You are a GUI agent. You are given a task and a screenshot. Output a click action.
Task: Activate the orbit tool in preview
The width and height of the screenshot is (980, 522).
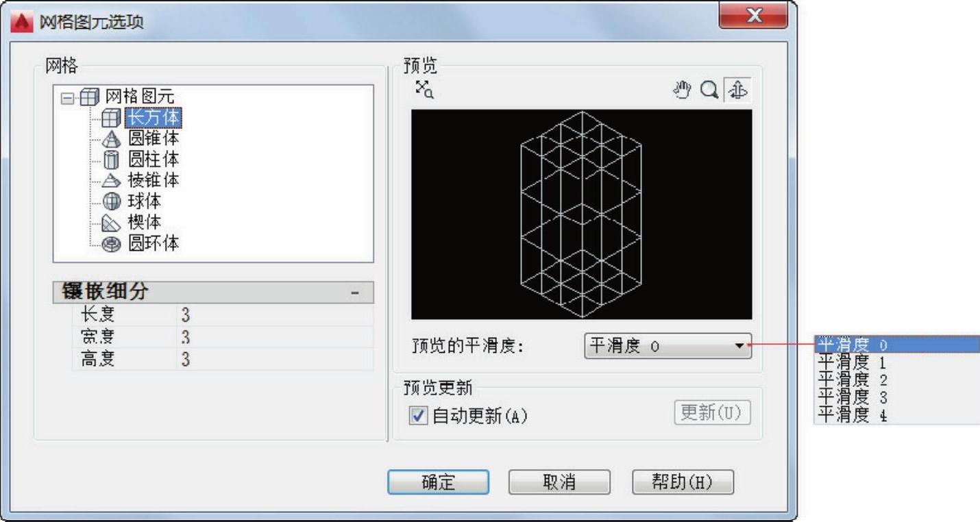pyautogui.click(x=737, y=90)
